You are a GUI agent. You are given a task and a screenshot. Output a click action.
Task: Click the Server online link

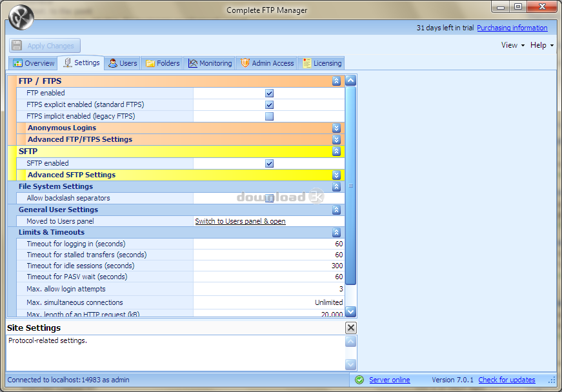point(390,380)
